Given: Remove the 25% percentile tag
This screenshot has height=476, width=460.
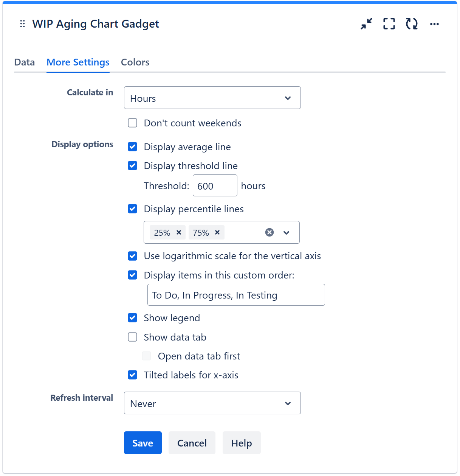Looking at the screenshot, I should tap(179, 232).
